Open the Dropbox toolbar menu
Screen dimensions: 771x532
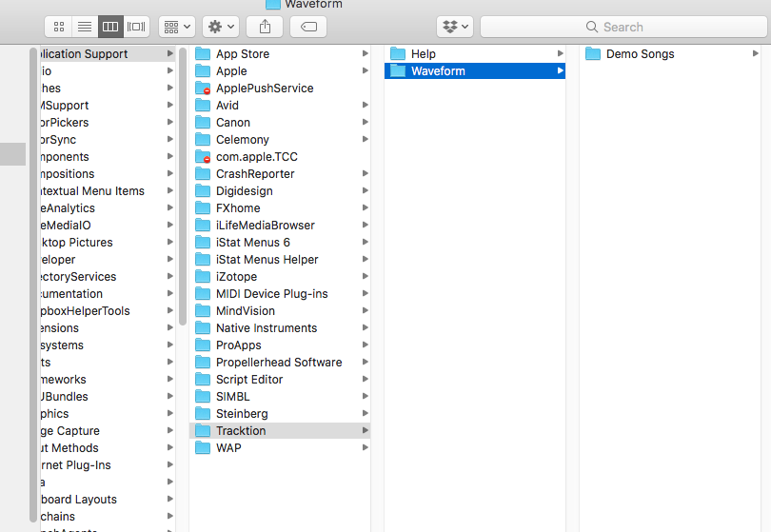click(455, 27)
